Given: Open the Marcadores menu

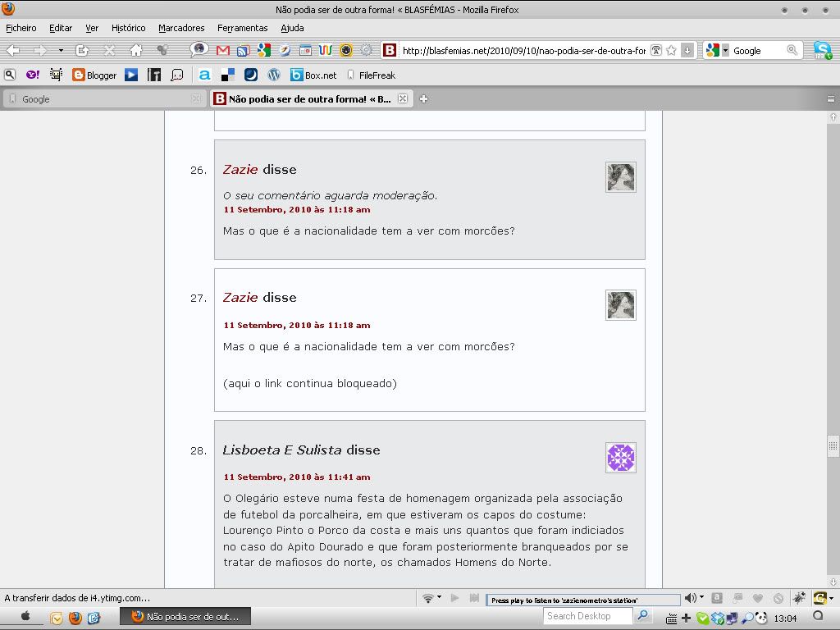Looking at the screenshot, I should [181, 28].
